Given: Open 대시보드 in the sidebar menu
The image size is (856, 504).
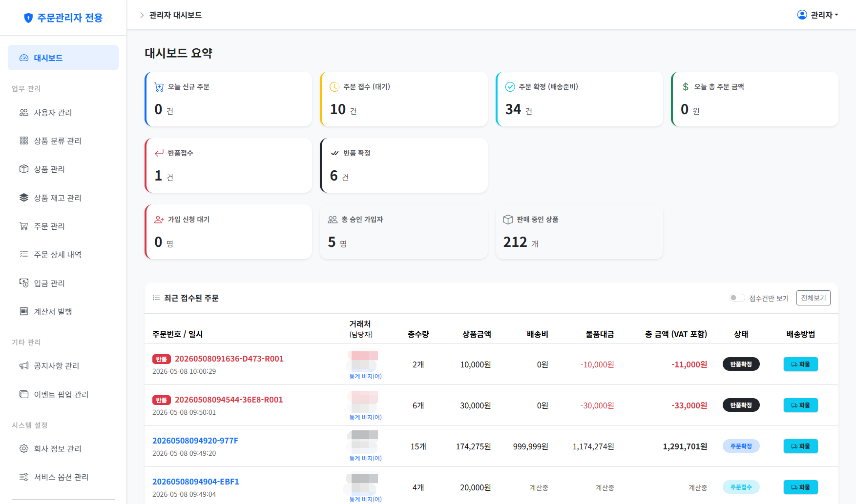Looking at the screenshot, I should [63, 58].
